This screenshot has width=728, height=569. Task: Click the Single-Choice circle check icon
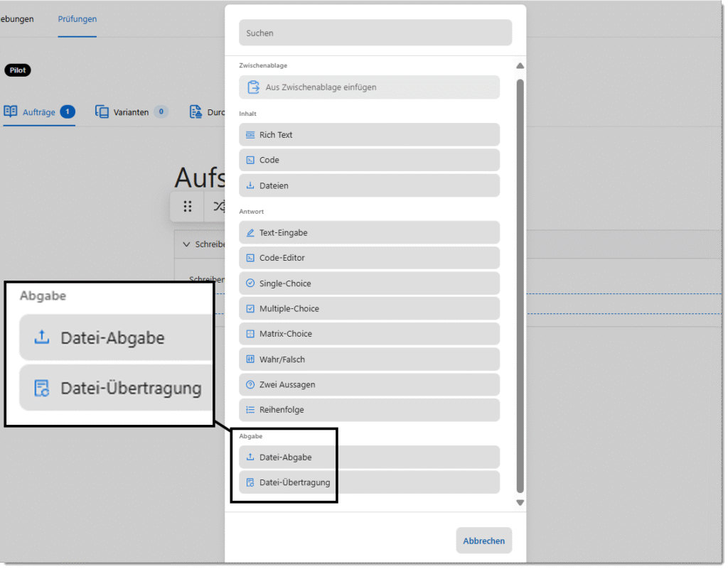coord(250,283)
